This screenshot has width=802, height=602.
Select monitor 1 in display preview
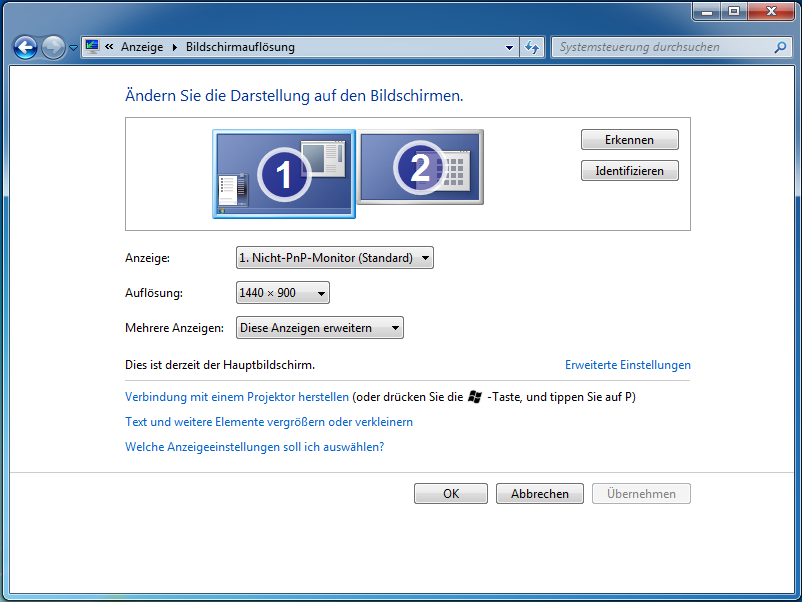(284, 174)
